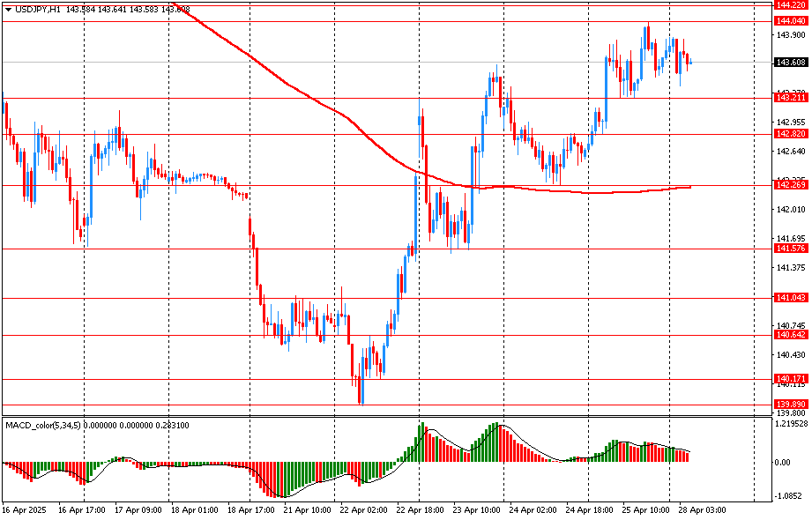Click the triangle arrow beside USDJPY,H1
Image resolution: width=812 pixels, height=520 pixels.
point(8,9)
